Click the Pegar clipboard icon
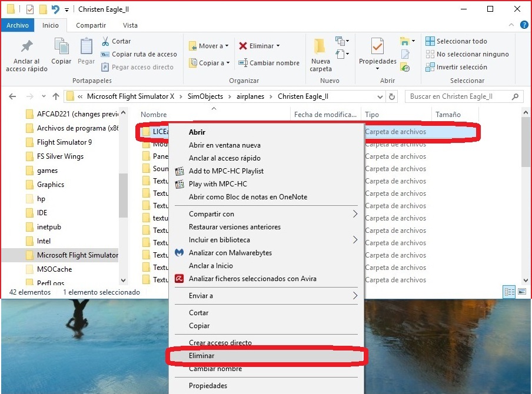532x394 pixels. pos(86,46)
